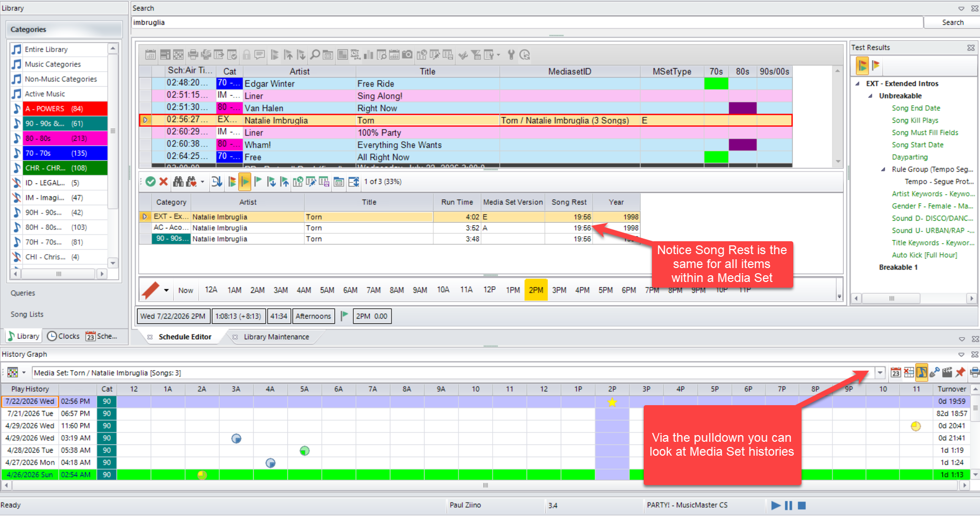The height and width of the screenshot is (516, 980).
Task: Toggle the music note icon in History Graph
Action: [x=921, y=372]
